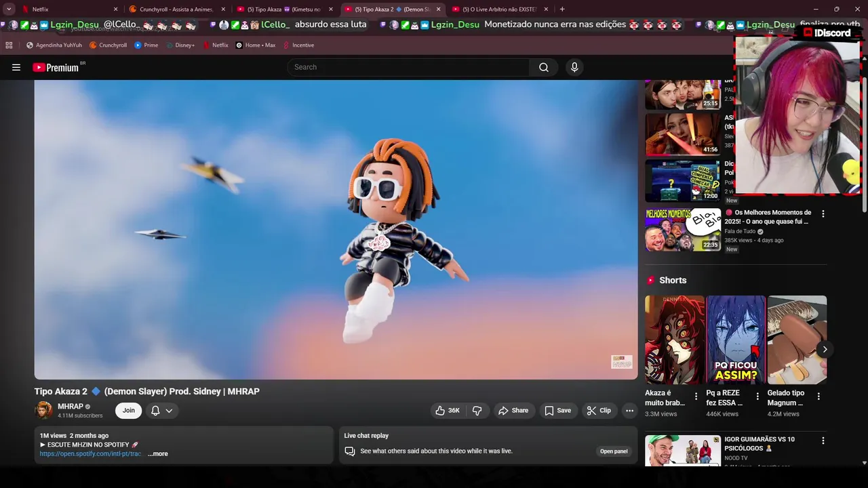The height and width of the screenshot is (488, 868).
Task: Open Short 'Pq a REZE fez ESSA'
Action: [736, 340]
